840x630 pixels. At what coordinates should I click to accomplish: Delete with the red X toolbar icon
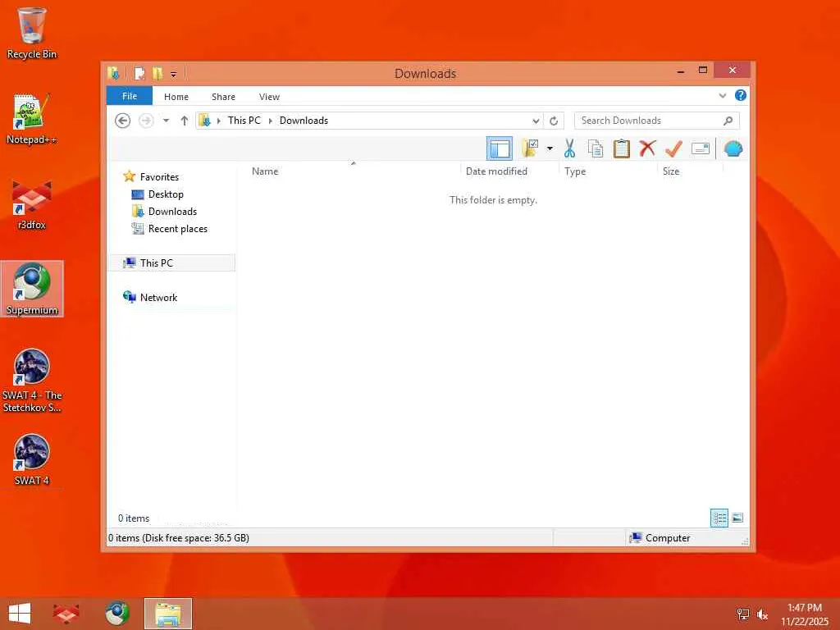[648, 148]
